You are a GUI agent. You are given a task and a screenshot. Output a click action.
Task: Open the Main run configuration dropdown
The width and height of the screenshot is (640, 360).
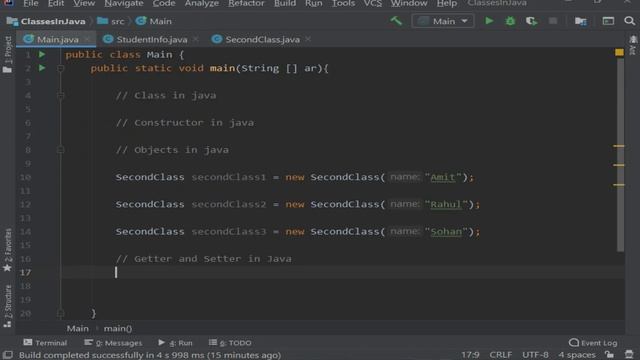tap(443, 21)
